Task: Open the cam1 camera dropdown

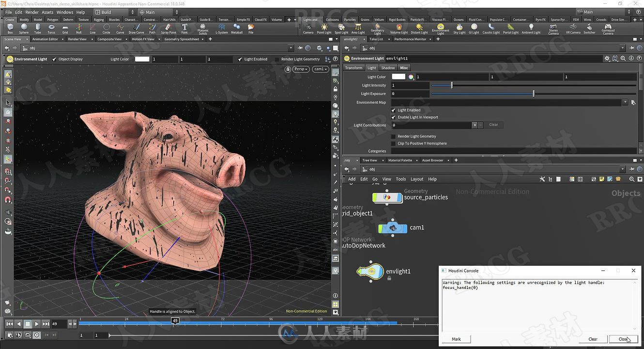Action: 320,69
